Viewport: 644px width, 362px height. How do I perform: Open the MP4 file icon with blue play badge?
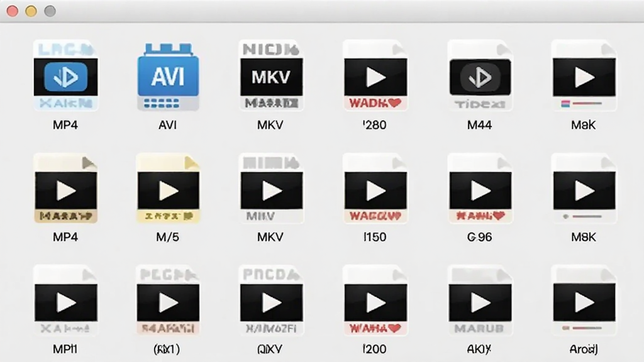65,75
